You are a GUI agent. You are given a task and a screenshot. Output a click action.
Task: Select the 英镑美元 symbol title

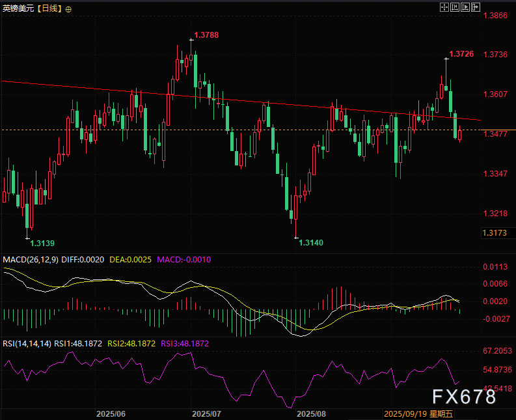tap(18, 9)
